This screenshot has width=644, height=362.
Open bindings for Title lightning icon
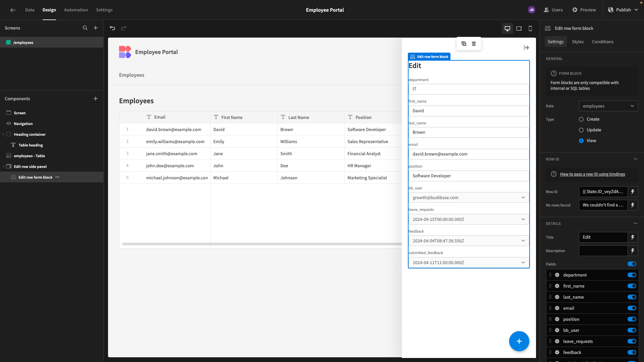[x=633, y=237]
